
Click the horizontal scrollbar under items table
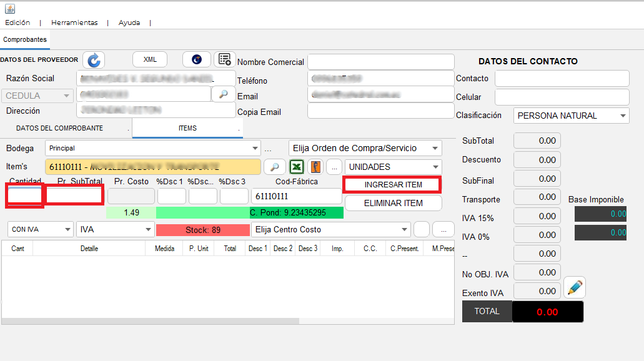[x=151, y=321]
